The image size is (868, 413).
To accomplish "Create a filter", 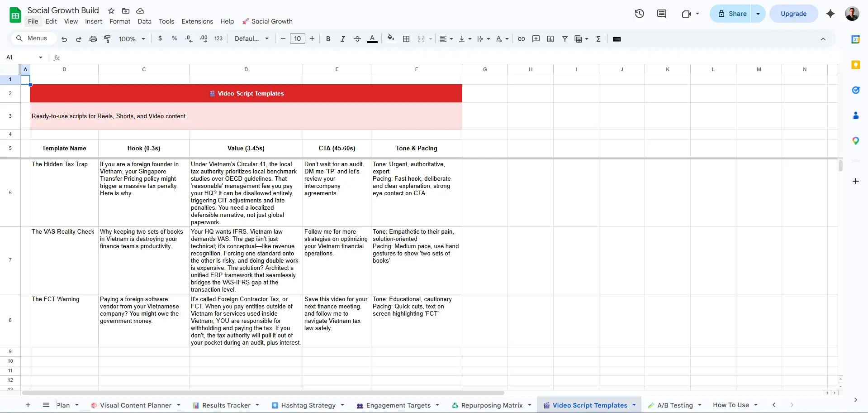I will [565, 39].
